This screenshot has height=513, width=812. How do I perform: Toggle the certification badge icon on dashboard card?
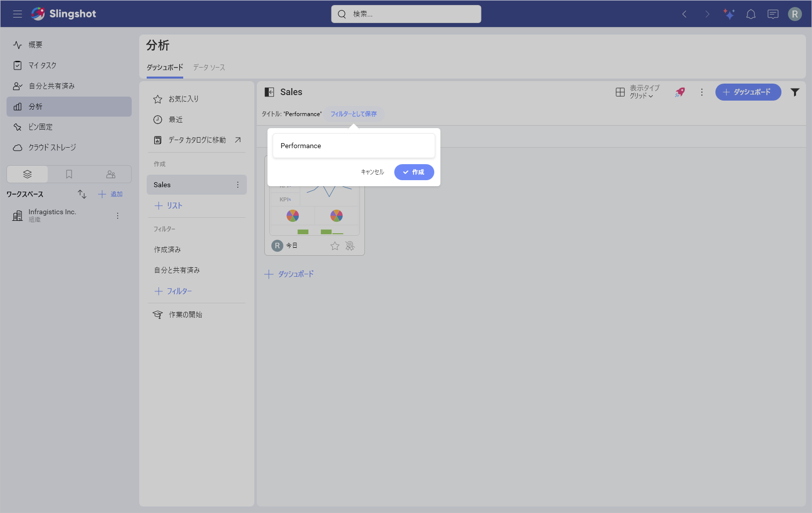point(349,245)
